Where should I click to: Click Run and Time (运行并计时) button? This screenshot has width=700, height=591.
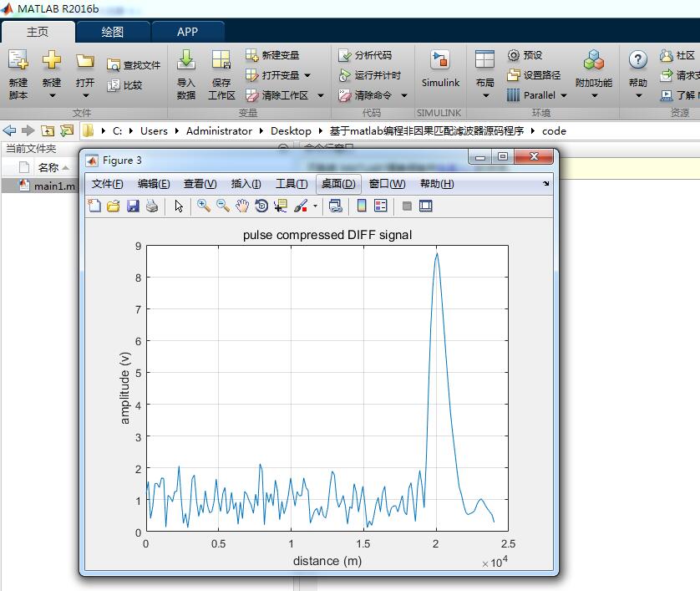pyautogui.click(x=369, y=75)
